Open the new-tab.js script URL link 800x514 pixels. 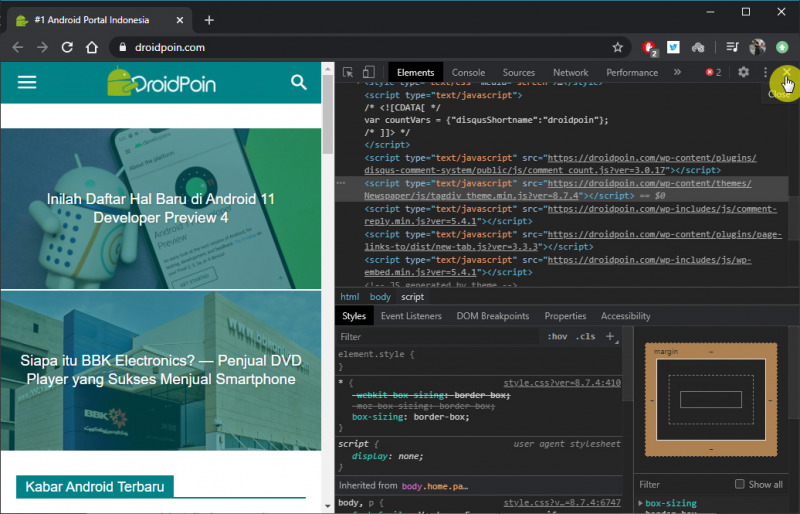[x=573, y=240]
